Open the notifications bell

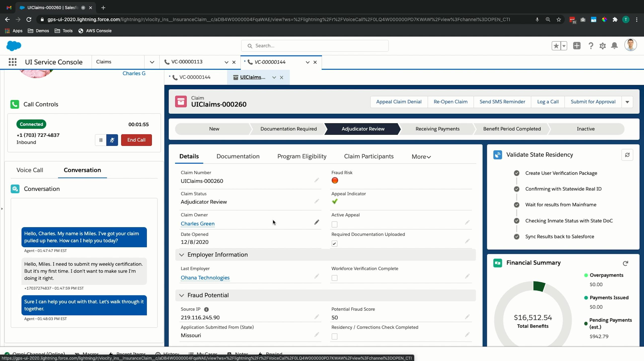point(614,46)
